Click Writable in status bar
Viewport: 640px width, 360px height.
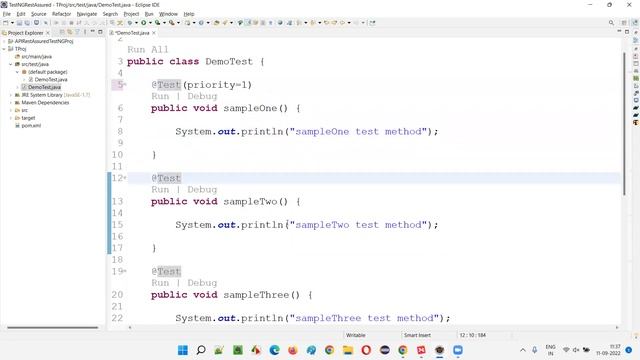(x=356, y=335)
